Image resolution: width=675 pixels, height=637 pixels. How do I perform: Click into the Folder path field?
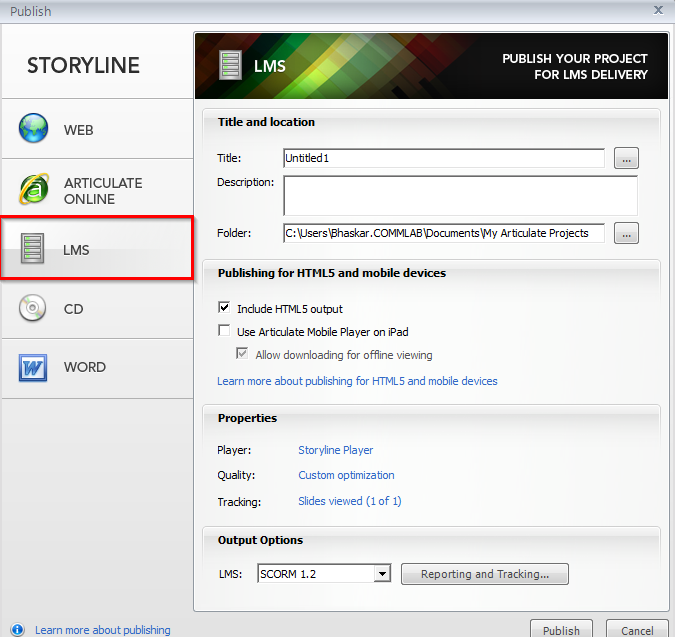(444, 233)
